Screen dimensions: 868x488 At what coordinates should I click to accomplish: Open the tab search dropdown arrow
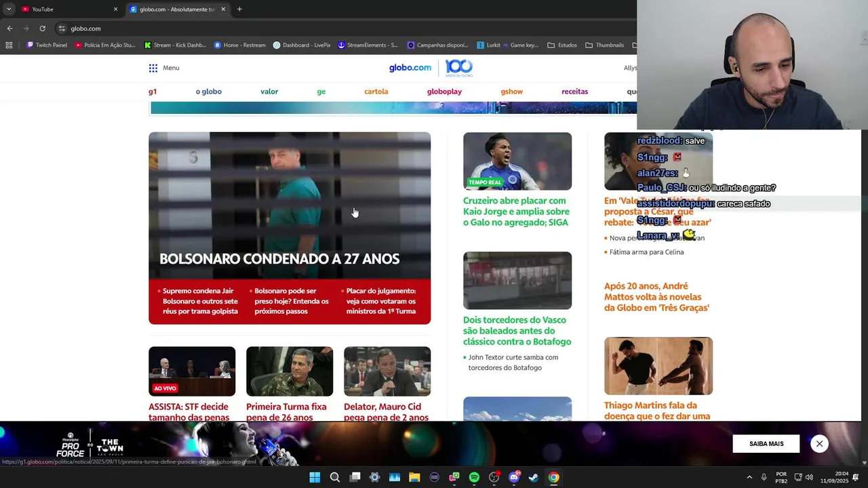click(9, 9)
